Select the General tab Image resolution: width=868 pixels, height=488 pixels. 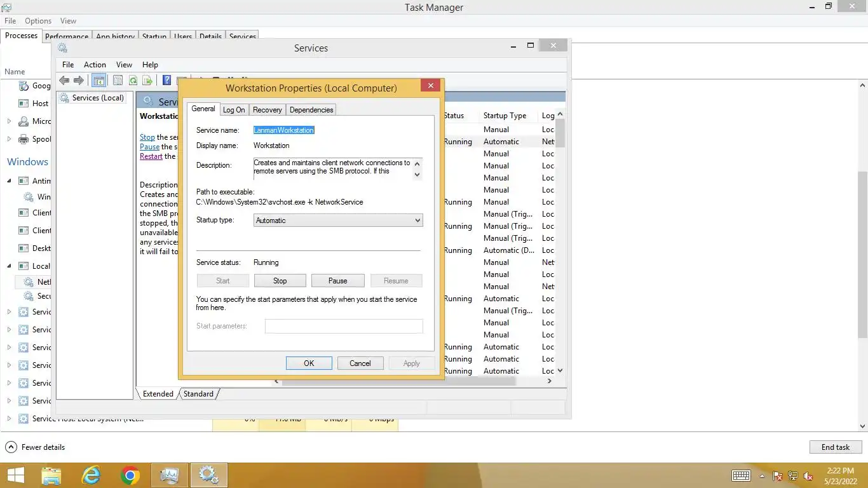click(203, 109)
